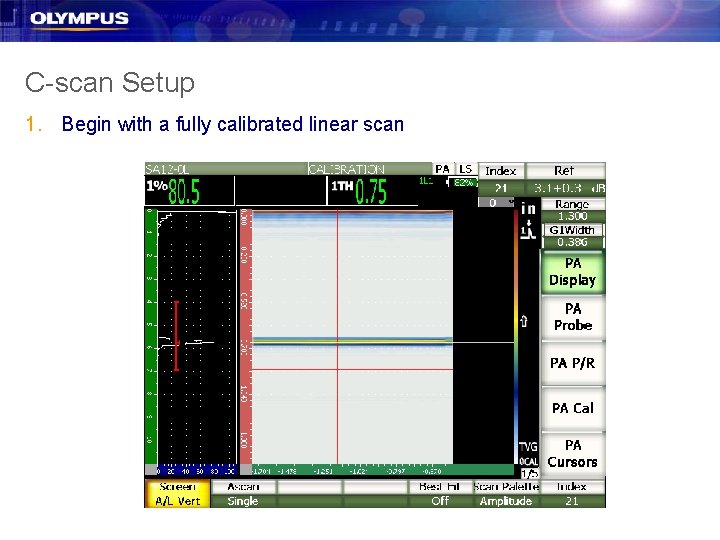Open the small 0 dropdown

(x=496, y=202)
